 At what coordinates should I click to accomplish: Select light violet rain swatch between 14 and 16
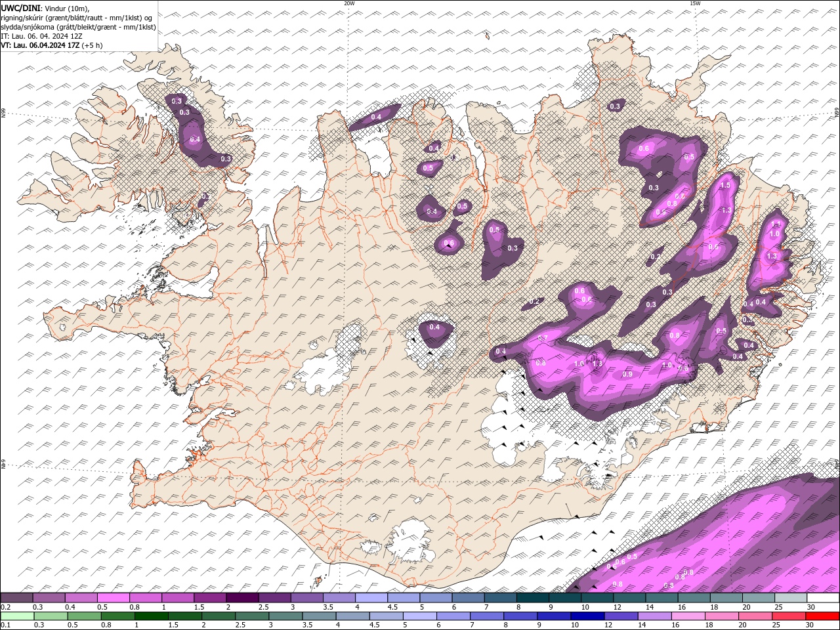pyautogui.click(x=654, y=616)
